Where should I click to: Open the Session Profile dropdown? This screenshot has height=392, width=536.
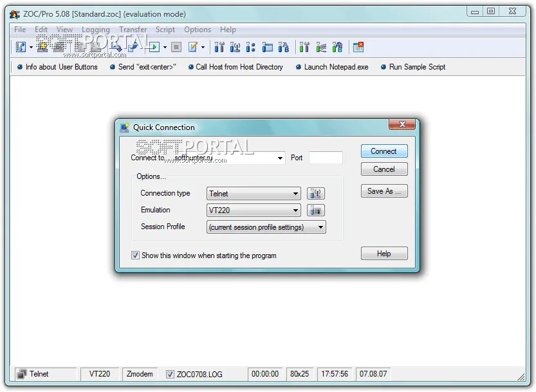coord(266,227)
